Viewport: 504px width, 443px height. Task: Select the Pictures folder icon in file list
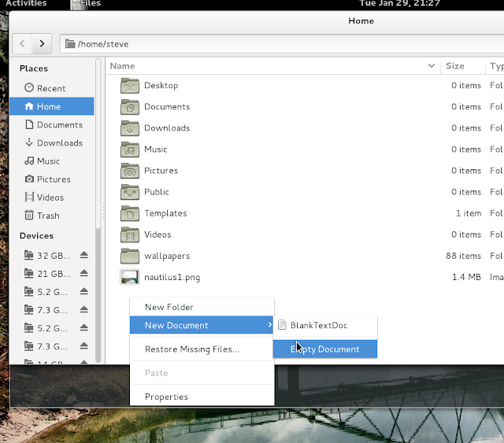click(x=130, y=171)
